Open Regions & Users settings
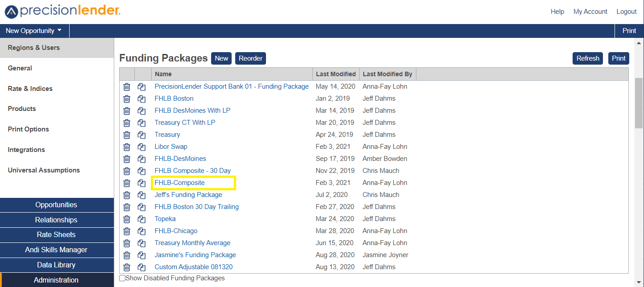 click(x=57, y=48)
